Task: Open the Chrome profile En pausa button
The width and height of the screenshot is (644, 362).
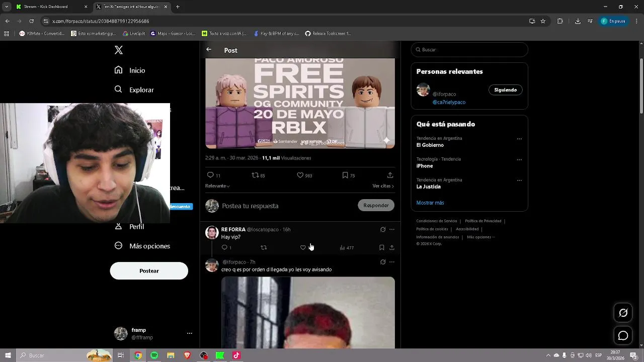Action: click(x=613, y=21)
